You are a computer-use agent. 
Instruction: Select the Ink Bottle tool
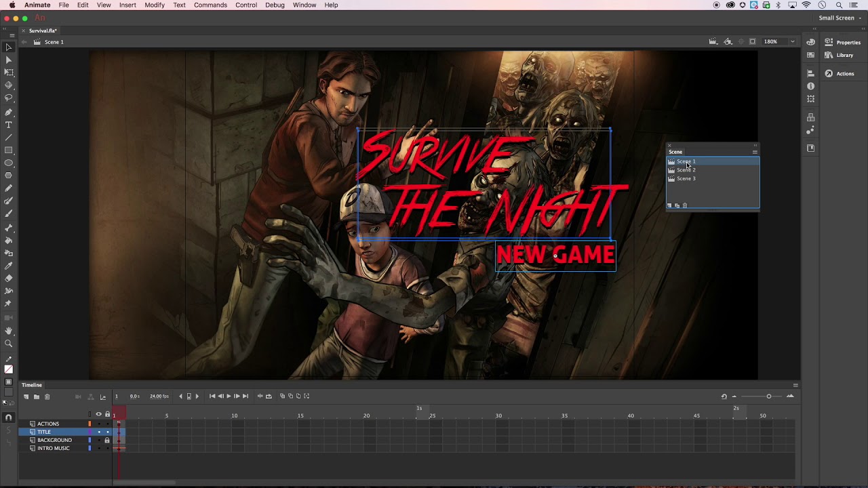coord(9,253)
